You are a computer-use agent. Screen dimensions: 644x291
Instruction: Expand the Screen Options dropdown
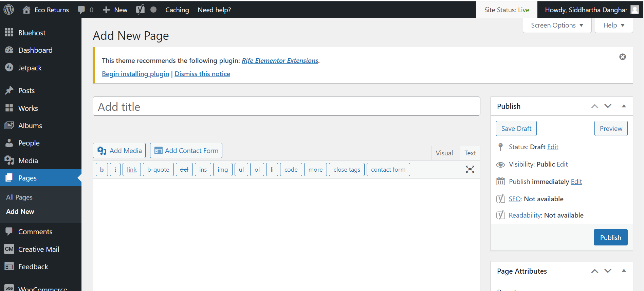tap(557, 25)
